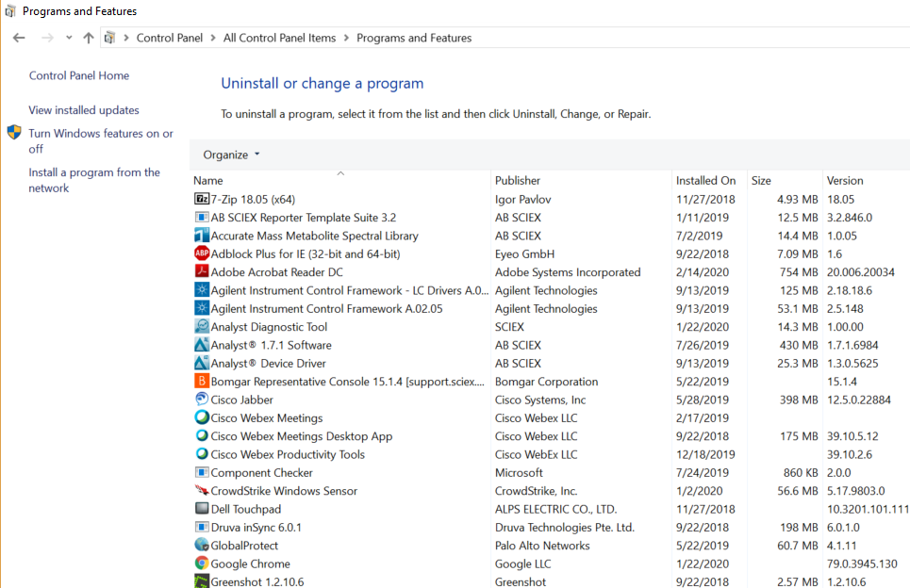Click the Agilent Instrument Control Framework A.02.05 icon
Screen dimensions: 910x588
click(x=202, y=308)
